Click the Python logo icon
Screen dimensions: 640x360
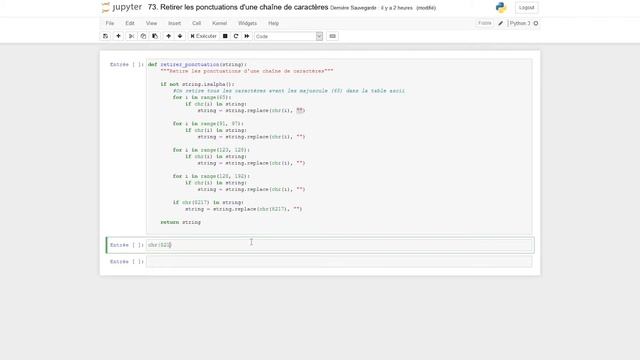[501, 7]
